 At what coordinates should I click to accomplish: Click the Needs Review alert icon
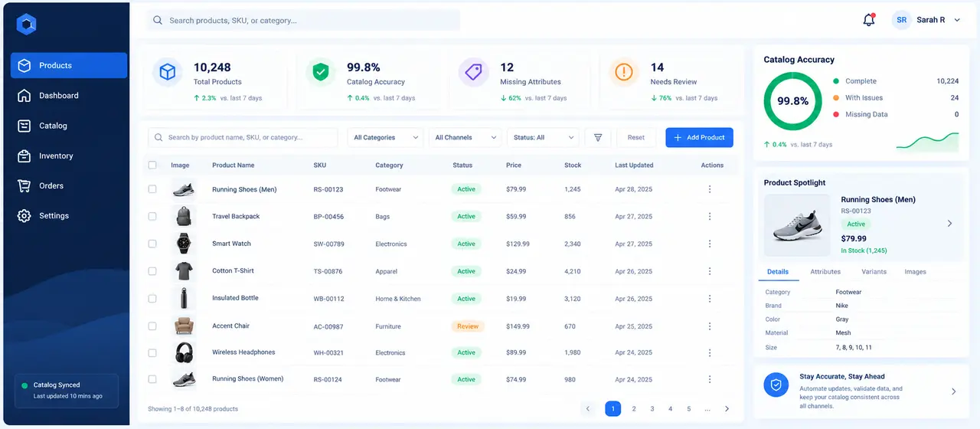pos(624,72)
